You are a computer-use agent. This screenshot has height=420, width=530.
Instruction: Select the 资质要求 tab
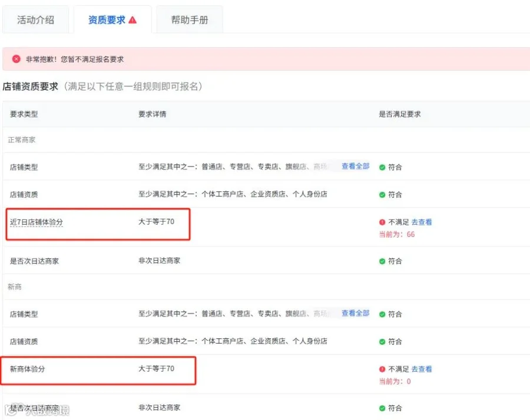point(112,20)
